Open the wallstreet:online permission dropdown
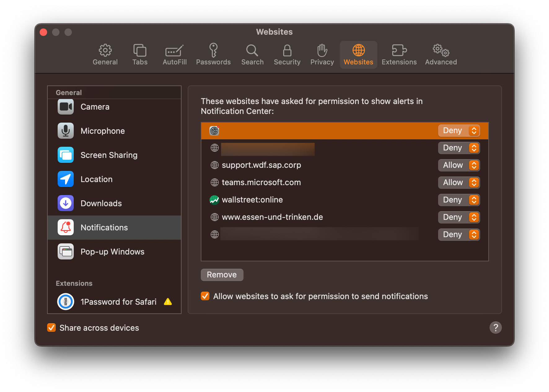 point(459,200)
